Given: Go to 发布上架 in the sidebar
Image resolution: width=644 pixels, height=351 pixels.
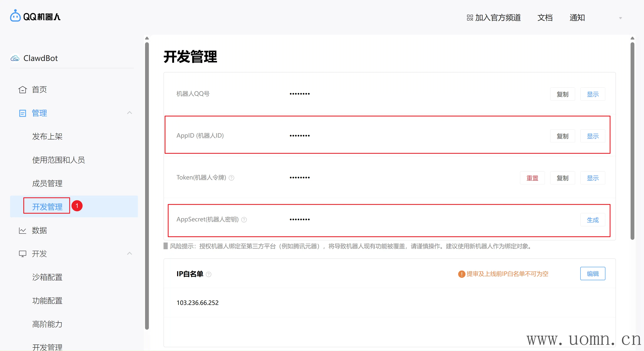Looking at the screenshot, I should [x=47, y=136].
